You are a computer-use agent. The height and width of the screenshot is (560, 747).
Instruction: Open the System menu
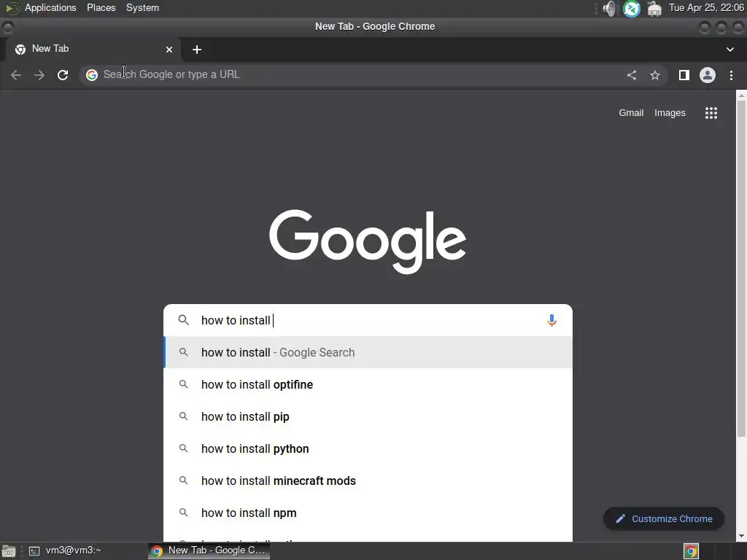point(142,7)
